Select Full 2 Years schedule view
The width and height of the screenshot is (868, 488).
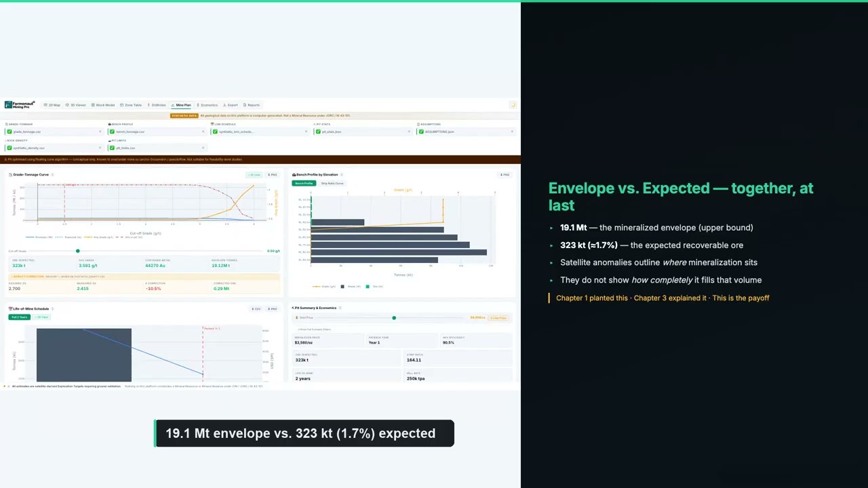(19, 317)
